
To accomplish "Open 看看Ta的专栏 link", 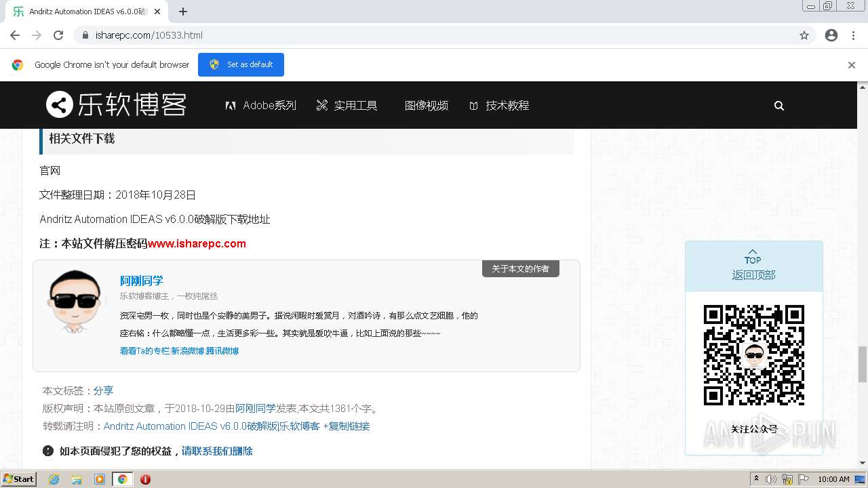I will click(144, 351).
